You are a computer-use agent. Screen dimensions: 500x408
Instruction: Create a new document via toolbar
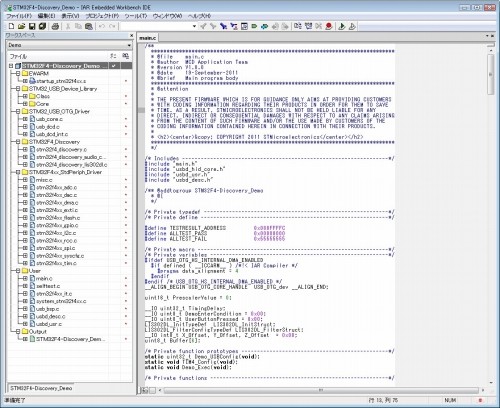click(x=11, y=26)
